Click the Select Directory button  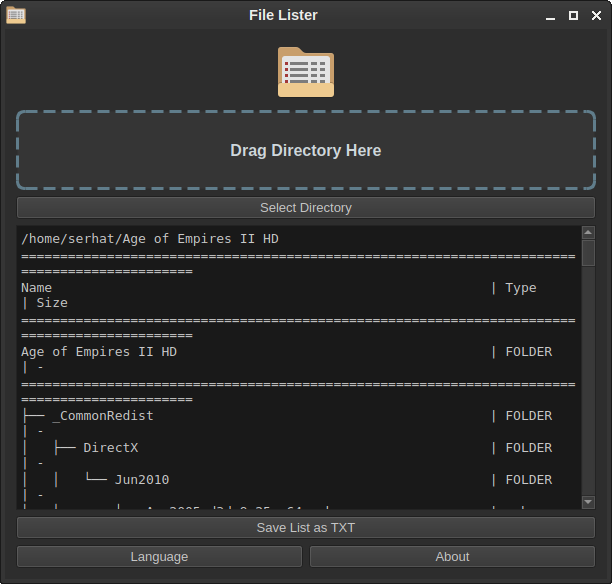[x=306, y=208]
